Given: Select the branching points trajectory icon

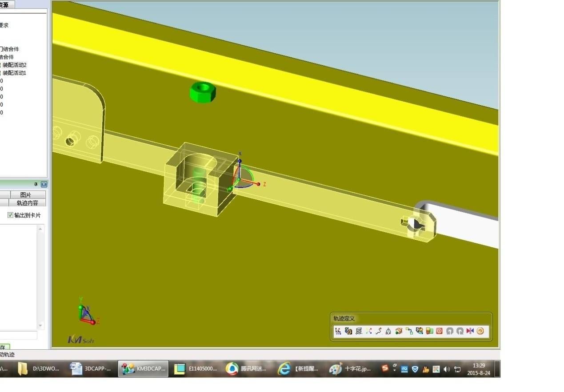Looking at the screenshot, I should click(369, 331).
